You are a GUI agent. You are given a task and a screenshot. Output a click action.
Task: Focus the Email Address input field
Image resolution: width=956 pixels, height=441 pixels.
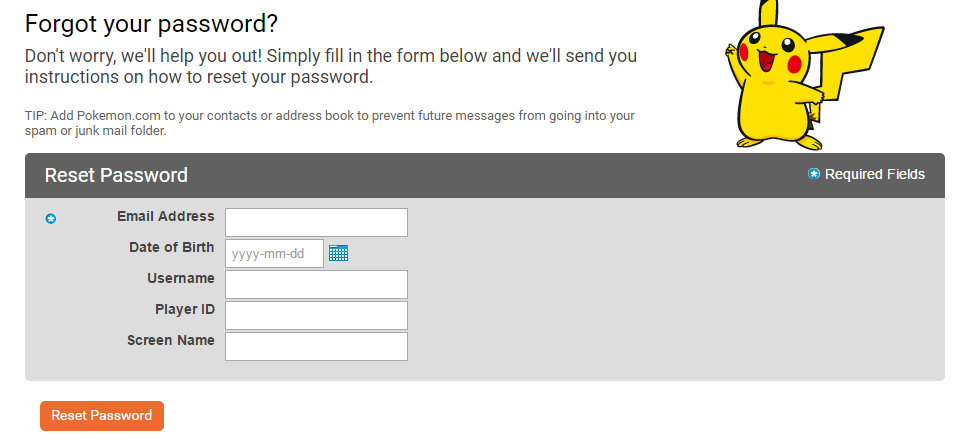click(x=316, y=222)
